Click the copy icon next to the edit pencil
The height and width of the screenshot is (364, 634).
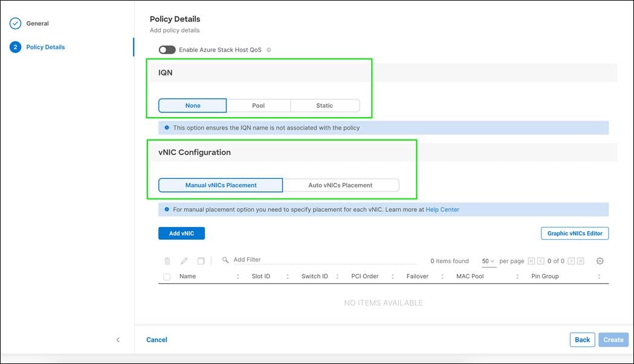(x=201, y=260)
